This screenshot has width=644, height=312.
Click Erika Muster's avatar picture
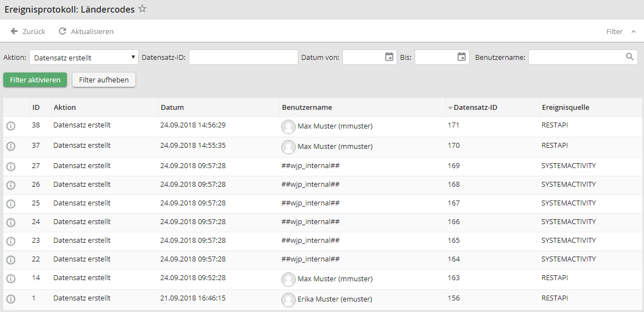(288, 299)
